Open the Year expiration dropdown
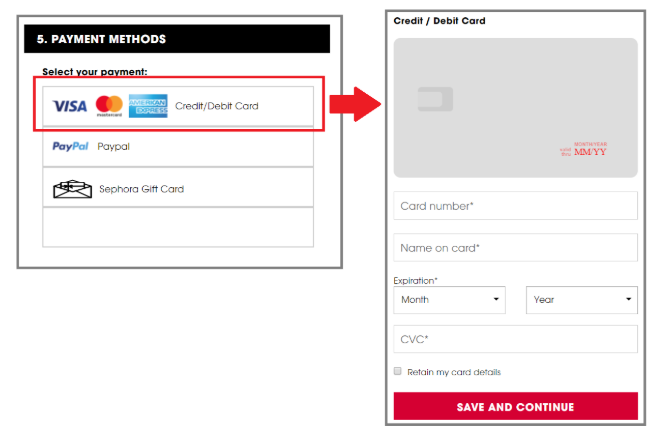The image size is (671, 439). click(x=582, y=300)
